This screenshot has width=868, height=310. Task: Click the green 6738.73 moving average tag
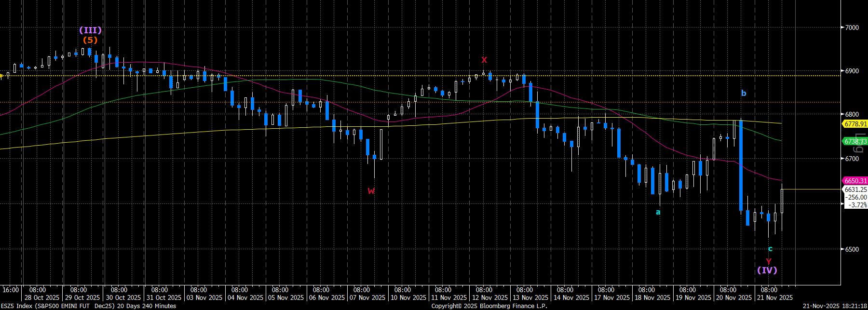click(x=855, y=141)
